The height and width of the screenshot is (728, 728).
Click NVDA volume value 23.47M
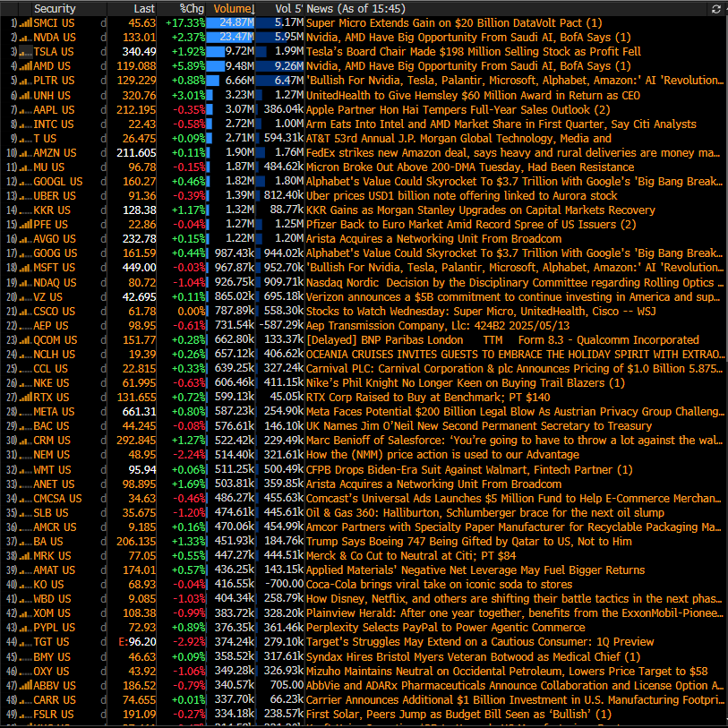[236, 38]
